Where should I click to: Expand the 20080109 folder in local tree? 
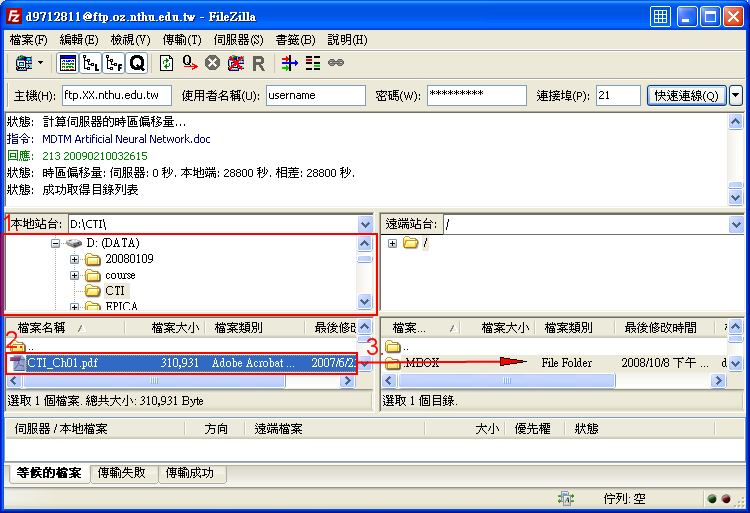(x=75, y=259)
